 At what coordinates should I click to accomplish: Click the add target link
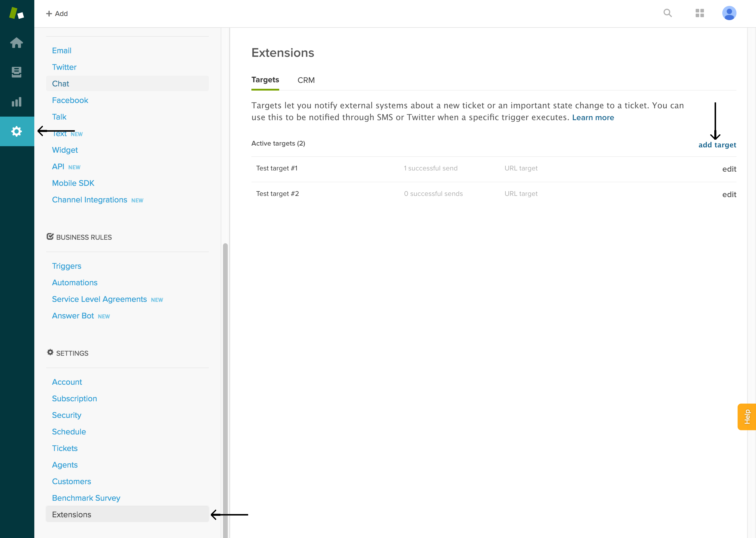click(x=717, y=145)
